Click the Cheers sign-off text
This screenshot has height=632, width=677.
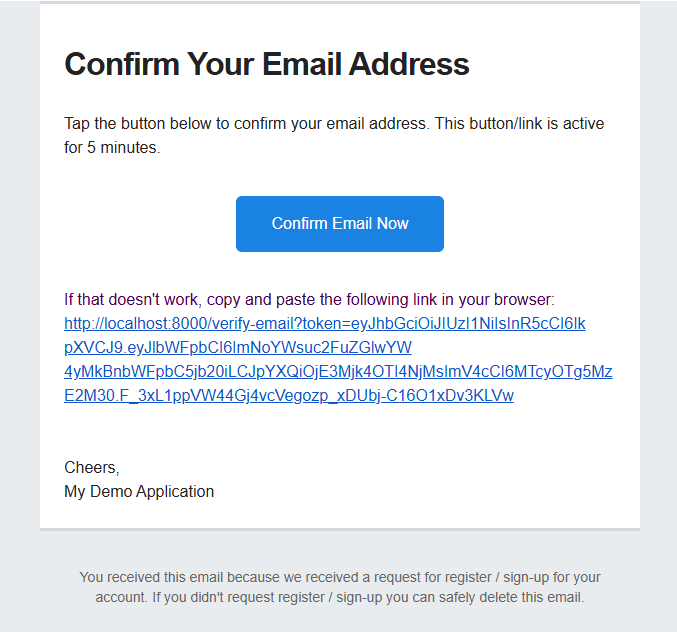pos(92,468)
